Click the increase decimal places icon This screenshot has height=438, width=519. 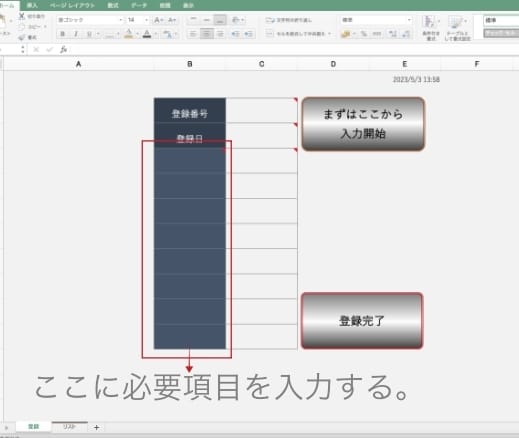coord(392,34)
